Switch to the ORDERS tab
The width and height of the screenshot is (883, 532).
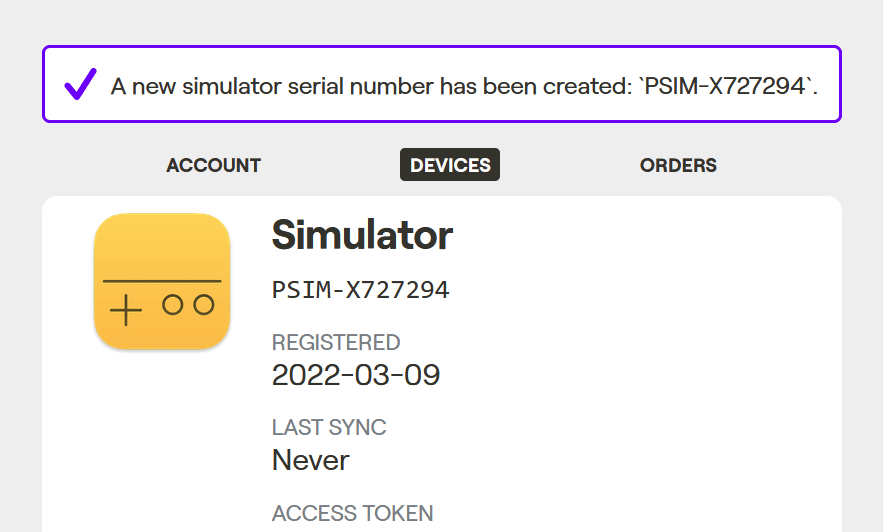(678, 165)
